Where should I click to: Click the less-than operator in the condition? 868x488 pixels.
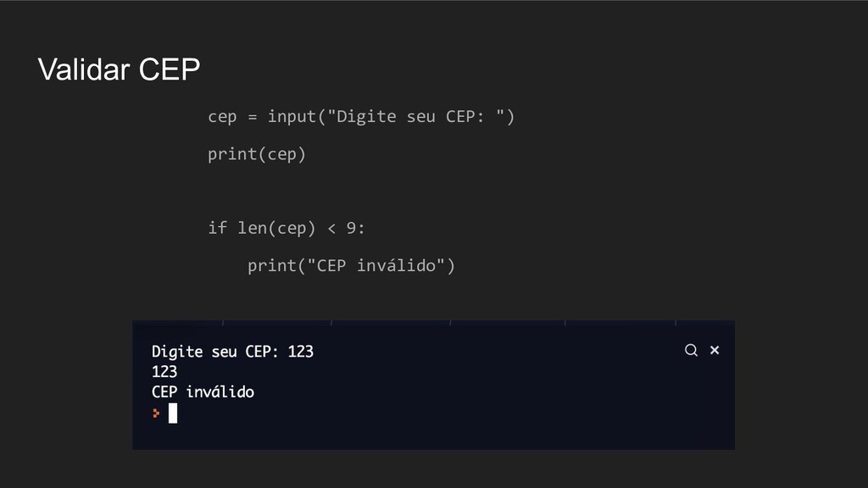coord(331,229)
